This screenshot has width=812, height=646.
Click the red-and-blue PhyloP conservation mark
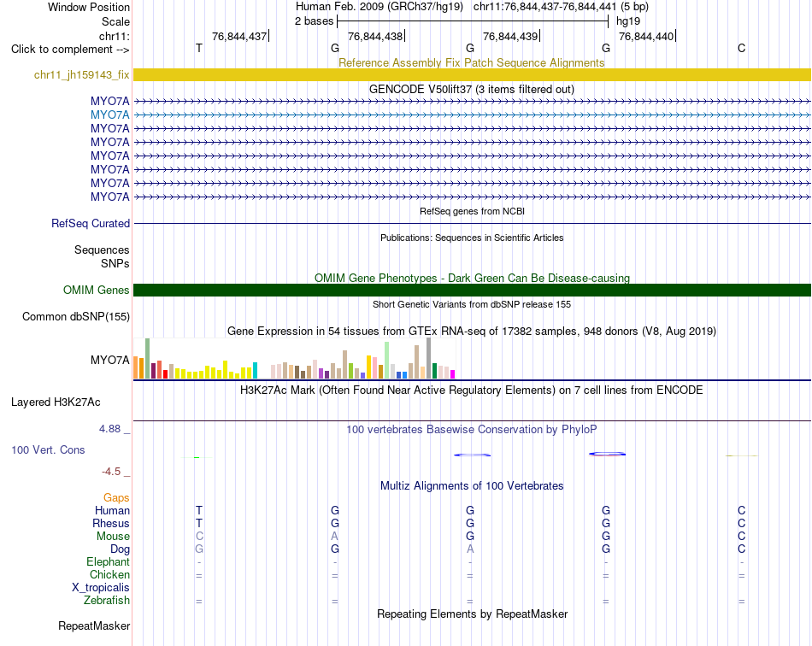pos(607,454)
